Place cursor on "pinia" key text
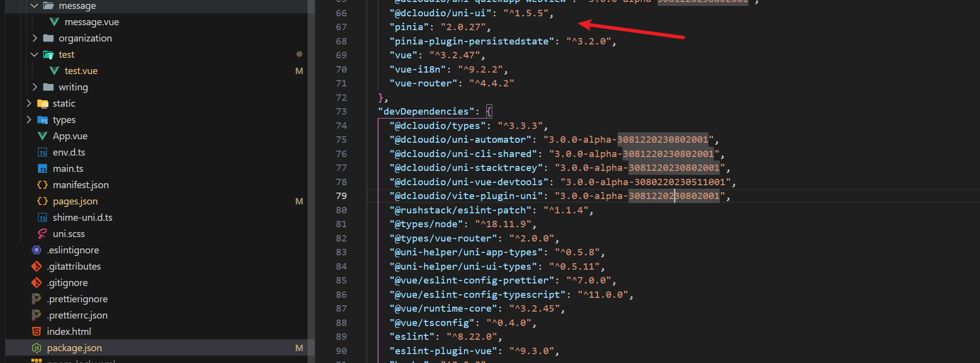The image size is (980, 363). pyautogui.click(x=409, y=27)
